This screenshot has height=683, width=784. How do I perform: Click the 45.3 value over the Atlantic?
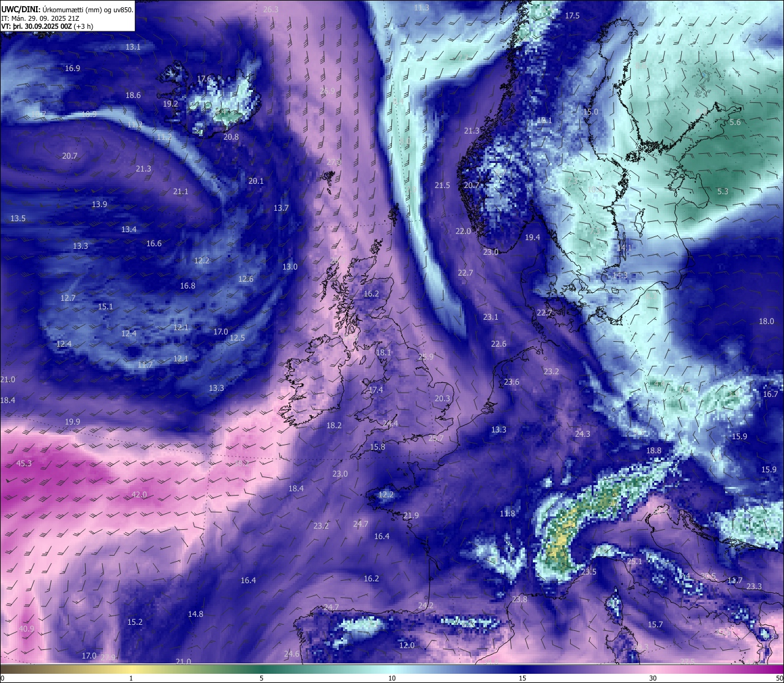[24, 464]
